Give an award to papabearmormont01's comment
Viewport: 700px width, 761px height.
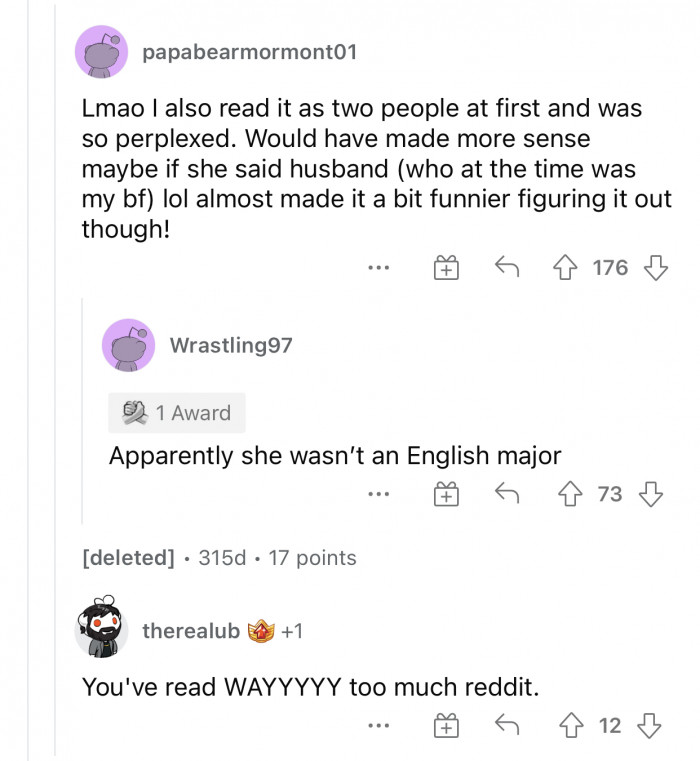pyautogui.click(x=445, y=268)
